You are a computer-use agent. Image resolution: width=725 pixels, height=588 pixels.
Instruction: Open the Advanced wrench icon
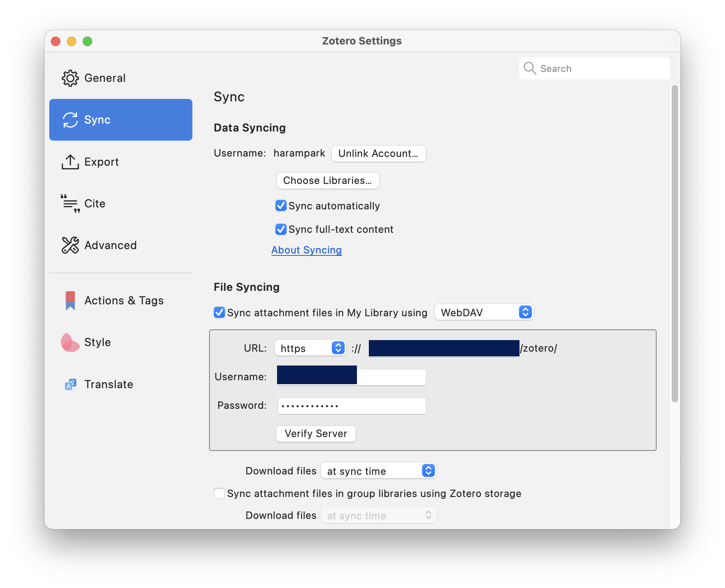[x=70, y=245]
